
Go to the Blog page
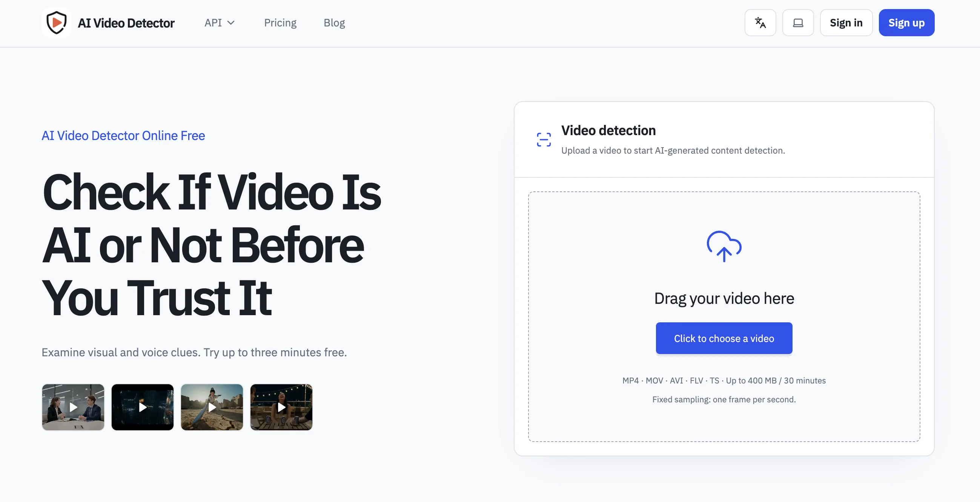334,23
